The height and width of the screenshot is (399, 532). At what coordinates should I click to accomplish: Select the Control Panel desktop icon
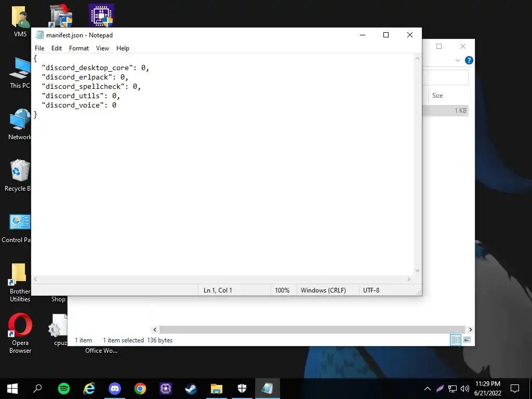click(x=16, y=228)
